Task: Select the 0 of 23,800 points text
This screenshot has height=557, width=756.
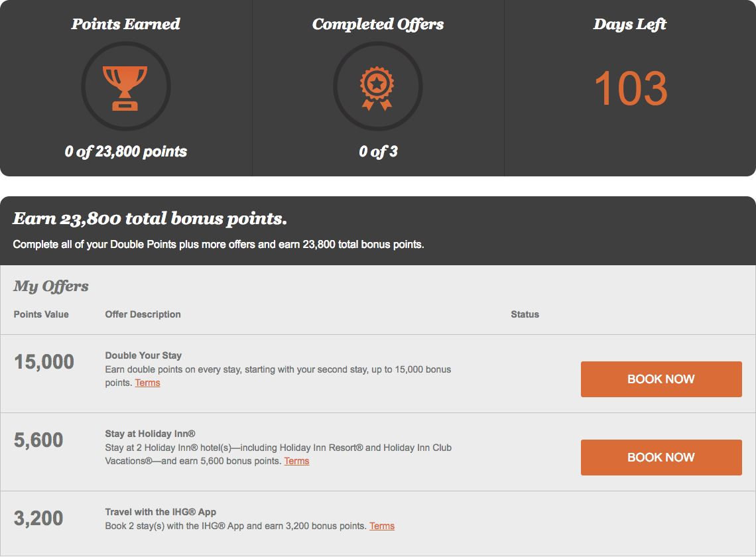Action: [126, 151]
